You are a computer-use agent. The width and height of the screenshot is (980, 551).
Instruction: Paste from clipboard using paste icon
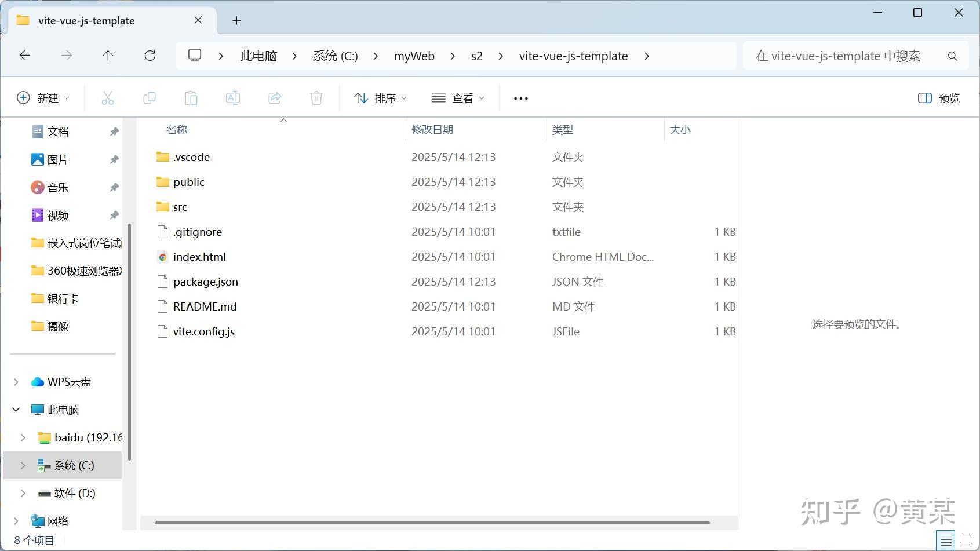click(x=191, y=97)
